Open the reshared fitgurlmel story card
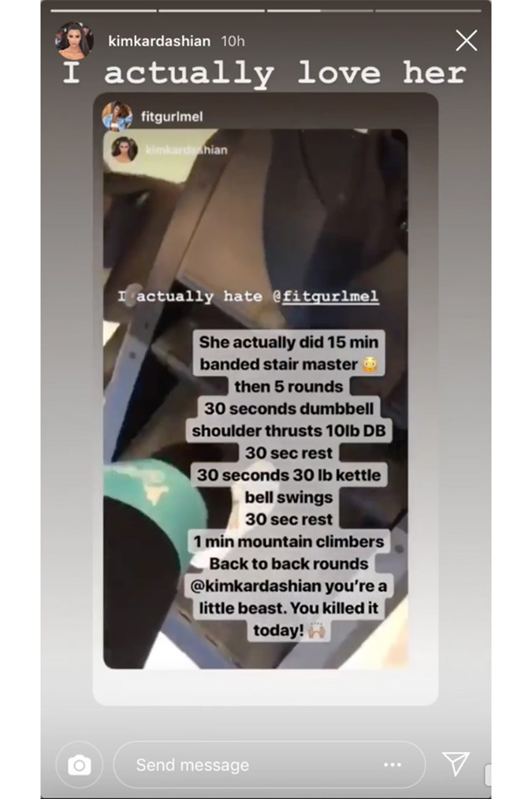 click(x=266, y=399)
